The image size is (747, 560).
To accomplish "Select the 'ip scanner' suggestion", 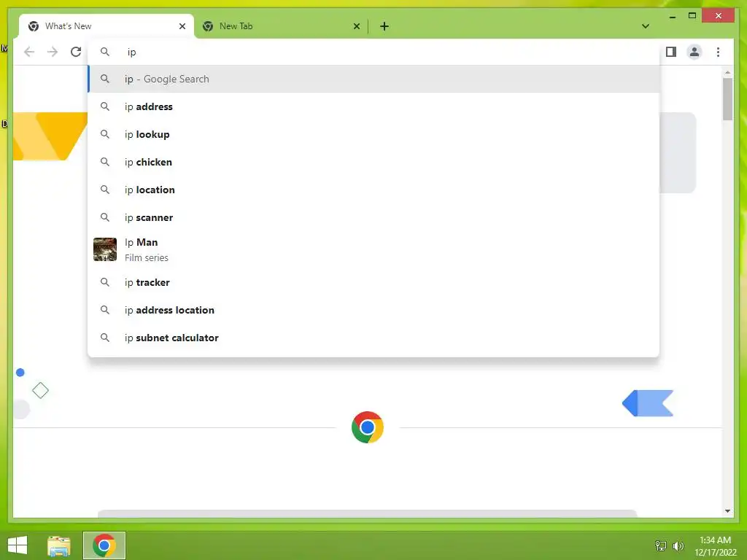I will pos(373,217).
